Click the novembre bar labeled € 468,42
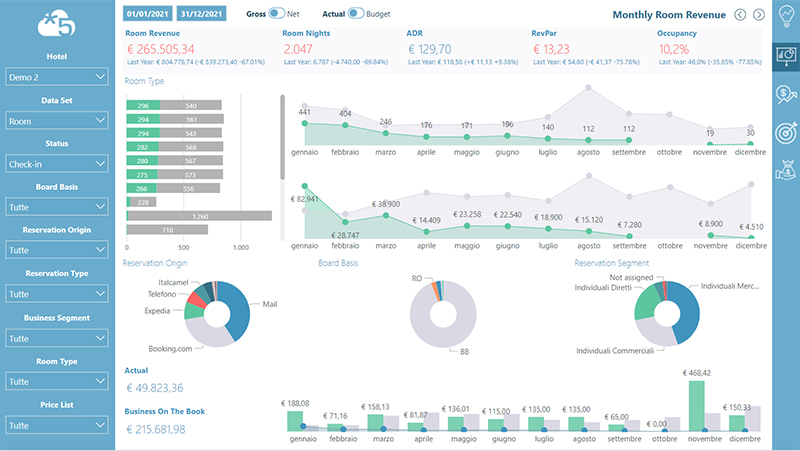The height and width of the screenshot is (451, 800). click(x=696, y=406)
